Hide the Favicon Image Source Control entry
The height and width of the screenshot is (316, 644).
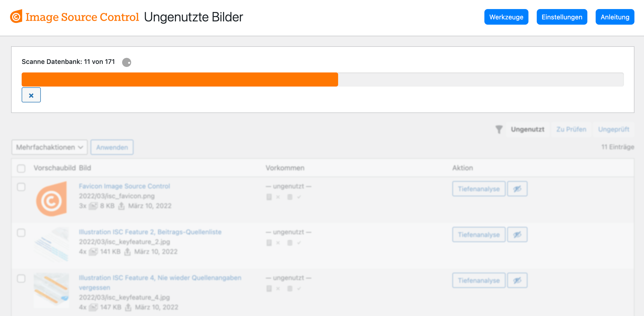click(x=517, y=189)
